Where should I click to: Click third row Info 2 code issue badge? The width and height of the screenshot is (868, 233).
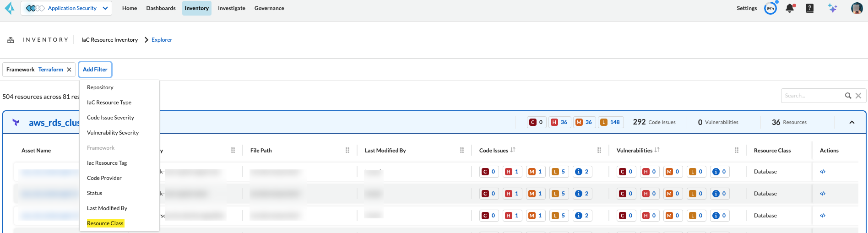(x=582, y=216)
